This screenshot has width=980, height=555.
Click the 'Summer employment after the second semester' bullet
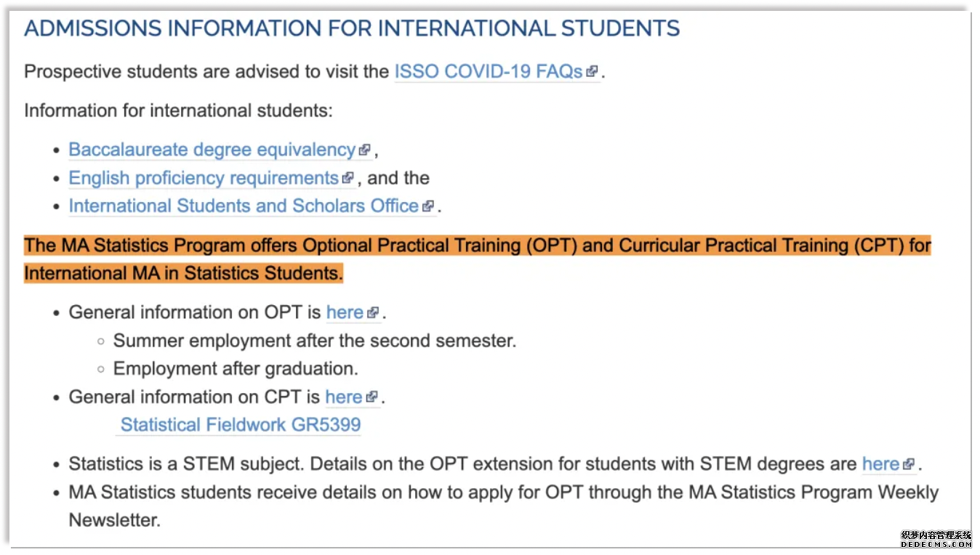point(315,341)
